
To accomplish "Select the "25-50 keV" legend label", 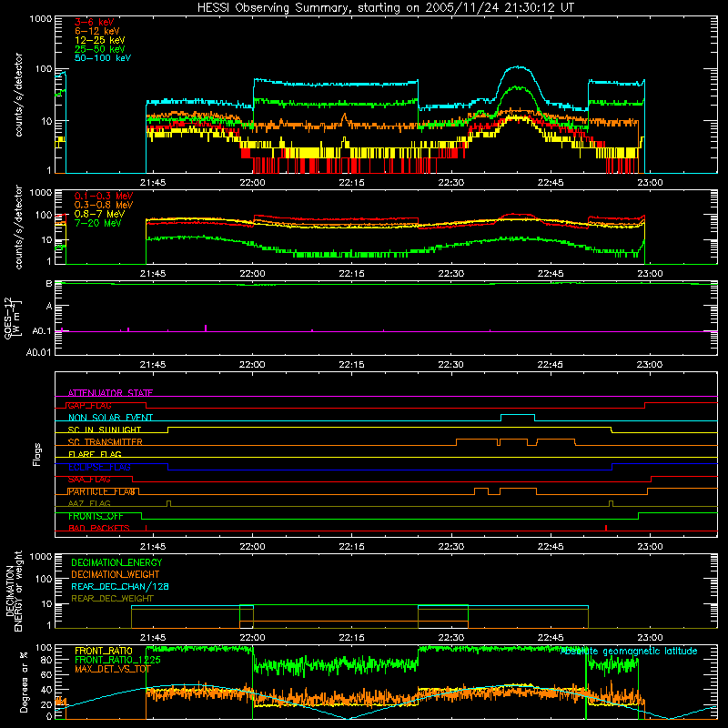I will pyautogui.click(x=100, y=49).
